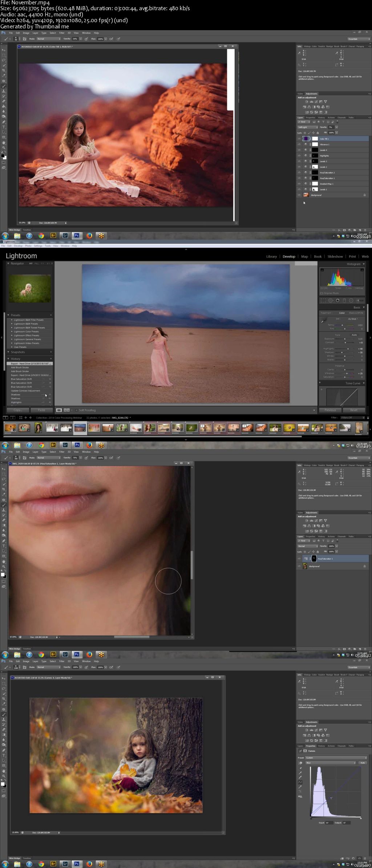
Task: Select the Adjustment Brush tool under Lightroom's histogram
Action: 360,300
